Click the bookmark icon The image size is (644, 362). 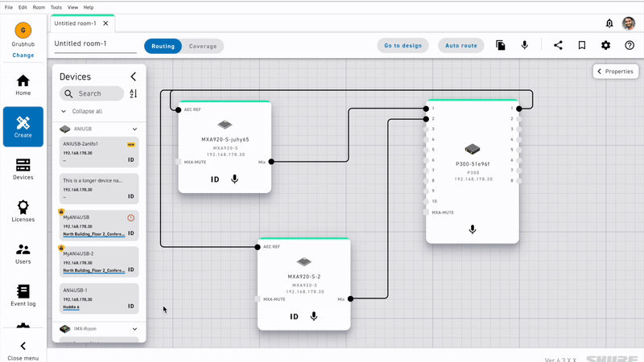(x=581, y=45)
